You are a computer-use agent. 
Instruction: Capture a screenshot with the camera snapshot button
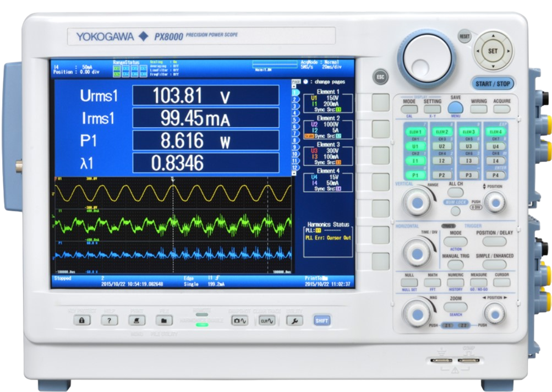point(239,320)
